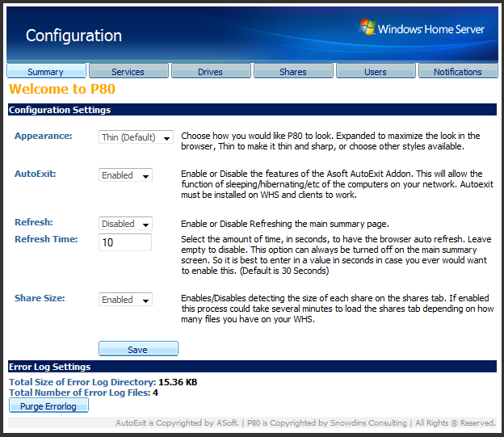Go to the Drives tab
The image size is (504, 437).
[x=211, y=71]
